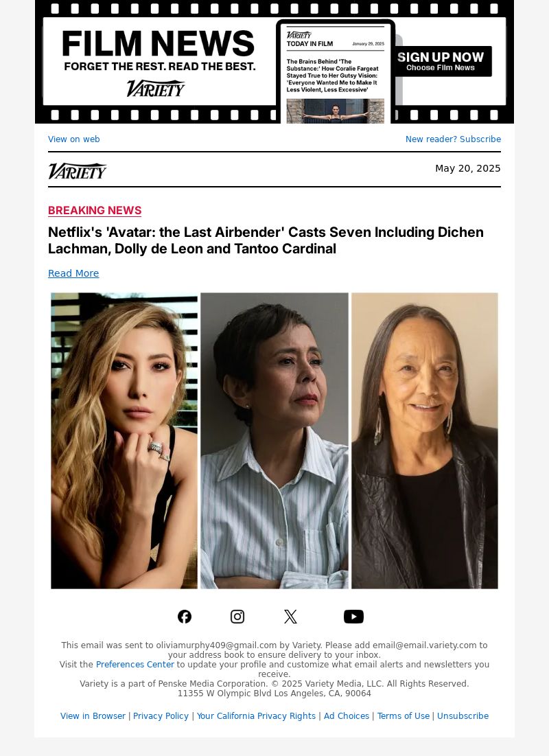Open the Preferences Center link
The image size is (549, 756).
pos(135,665)
